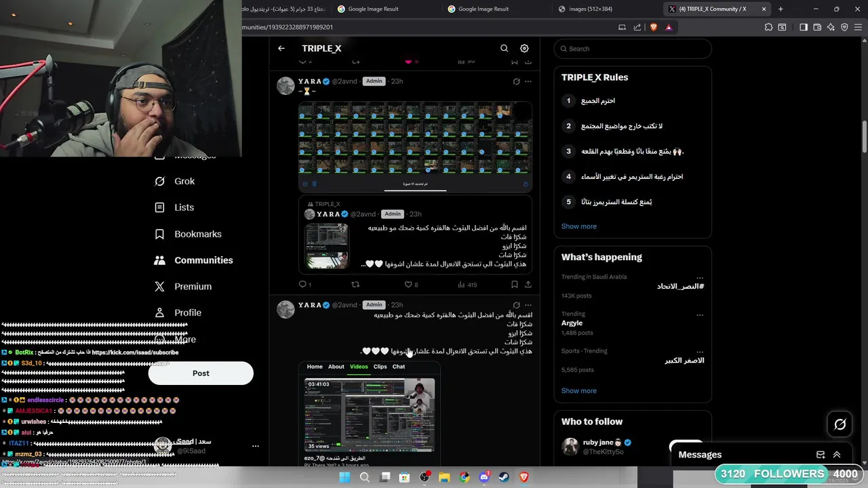Image resolution: width=868 pixels, height=488 pixels.
Task: Compose new message in Messages drawer
Action: (821, 455)
